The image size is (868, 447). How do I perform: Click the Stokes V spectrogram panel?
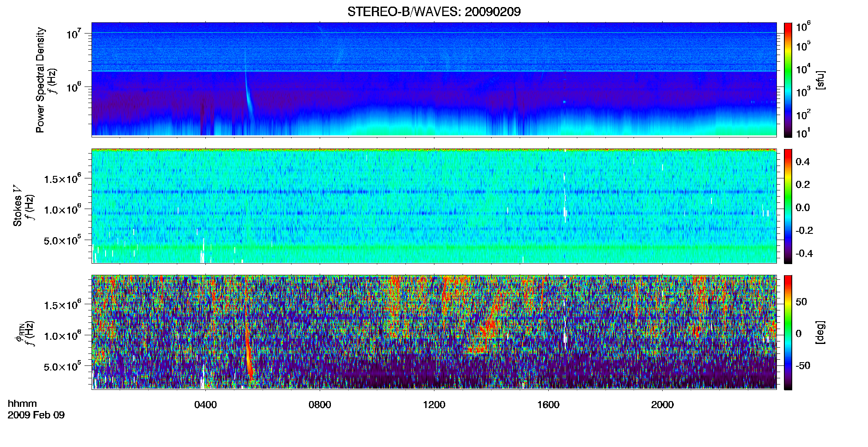point(434,206)
